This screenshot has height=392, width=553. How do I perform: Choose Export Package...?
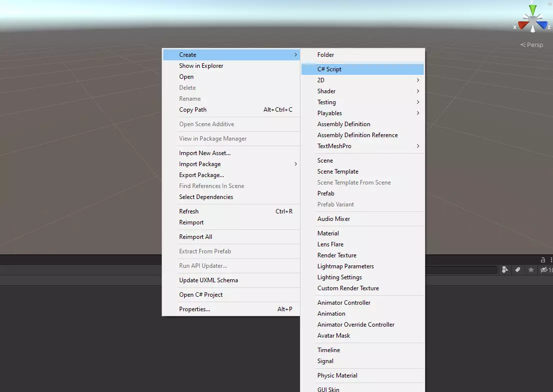click(231, 175)
